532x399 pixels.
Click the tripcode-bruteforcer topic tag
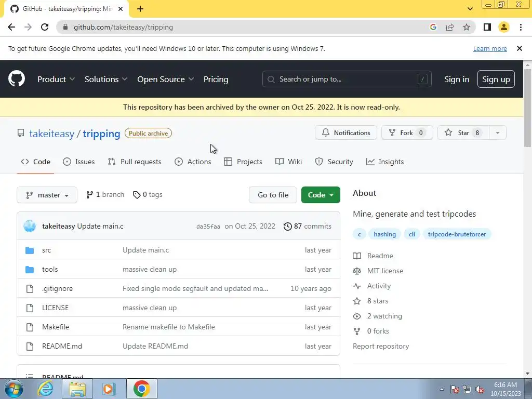(x=457, y=234)
